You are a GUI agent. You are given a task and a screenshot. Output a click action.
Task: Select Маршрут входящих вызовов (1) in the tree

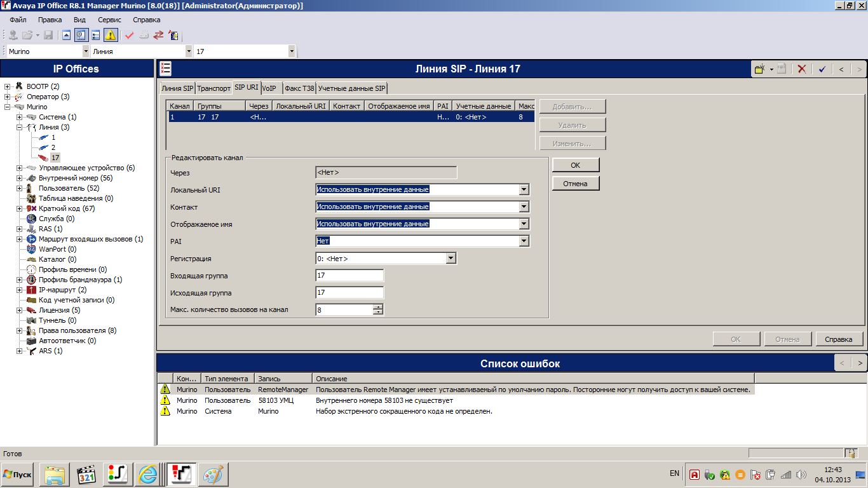pyautogui.click(x=91, y=239)
